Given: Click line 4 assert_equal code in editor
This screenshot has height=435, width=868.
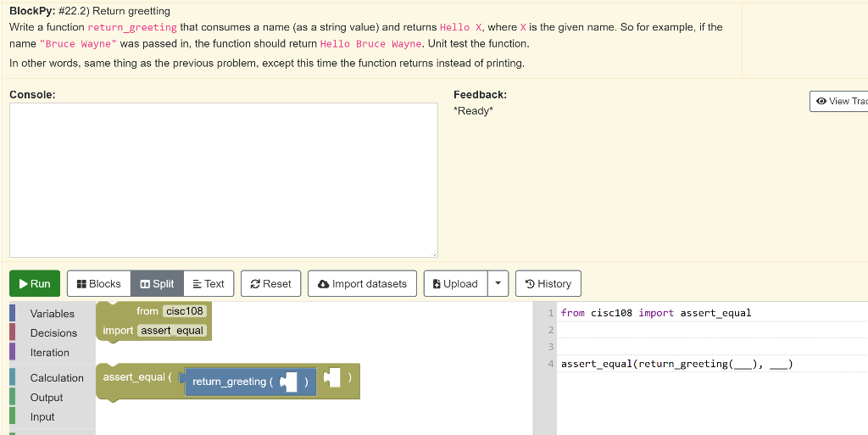Looking at the screenshot, I should tap(676, 364).
